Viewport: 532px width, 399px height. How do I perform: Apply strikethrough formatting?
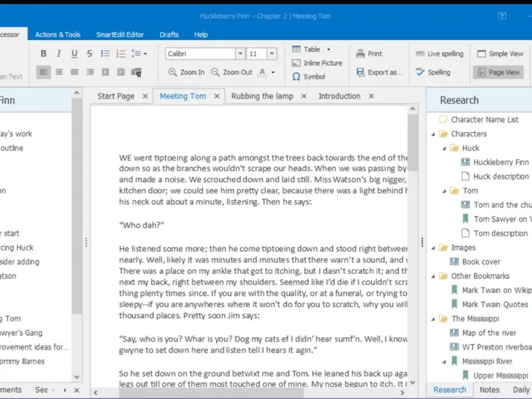89,54
